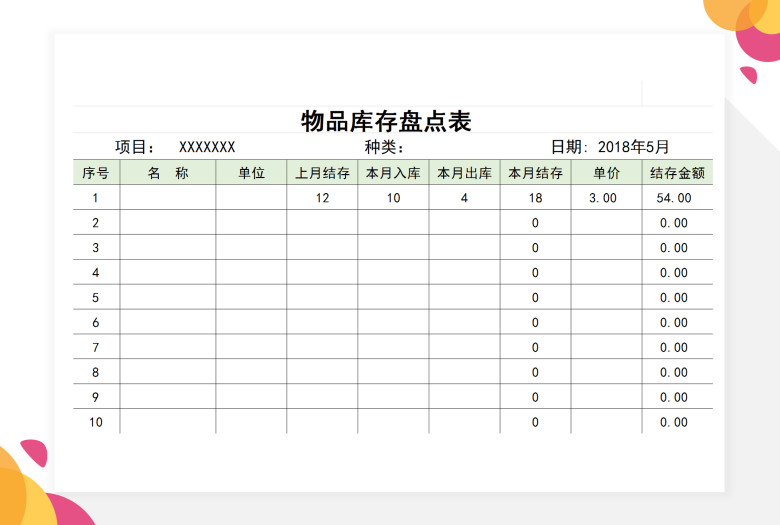Click row number 2 in 序号 column
Screen dimensions: 780x525
(x=96, y=222)
